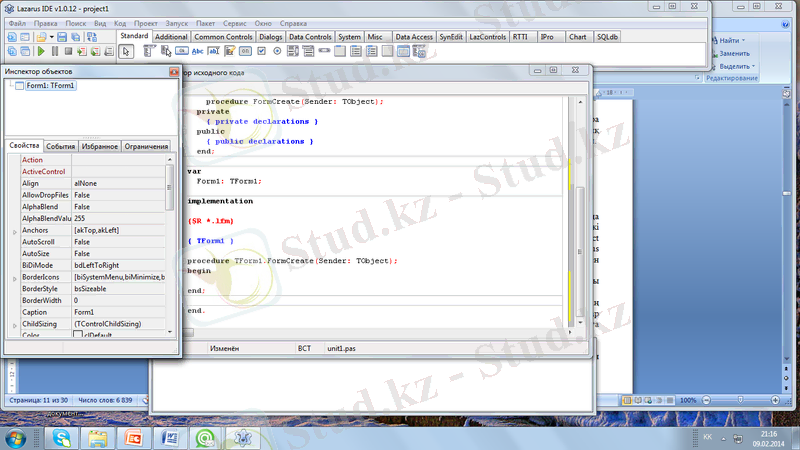Click the Color property clDefault swatch
This screenshot has width=800, height=450.
pyautogui.click(x=78, y=336)
